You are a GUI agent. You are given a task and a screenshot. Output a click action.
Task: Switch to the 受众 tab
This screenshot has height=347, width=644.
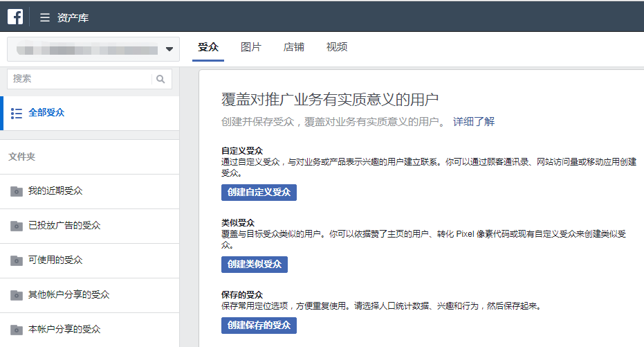click(208, 47)
